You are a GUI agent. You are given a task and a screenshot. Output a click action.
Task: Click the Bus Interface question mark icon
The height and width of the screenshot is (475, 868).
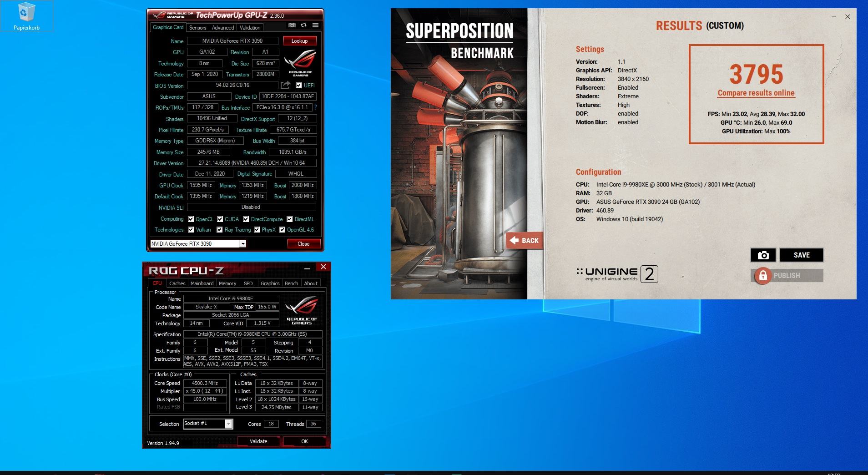315,107
